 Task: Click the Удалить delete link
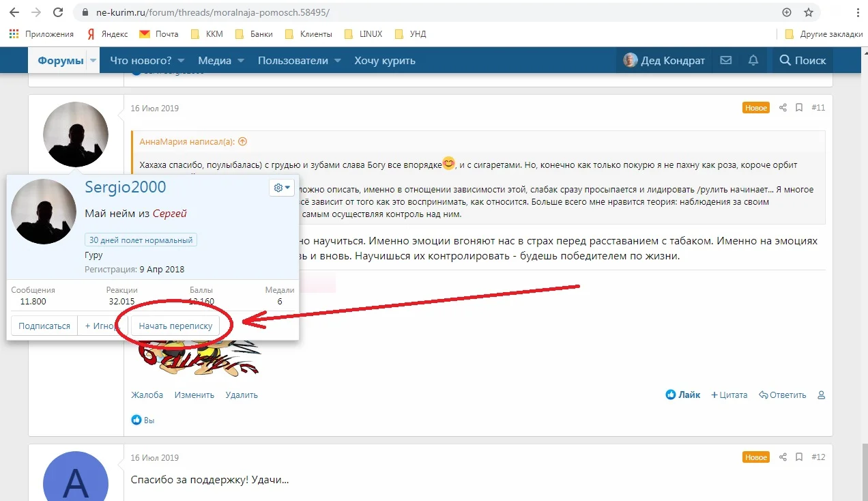point(242,395)
